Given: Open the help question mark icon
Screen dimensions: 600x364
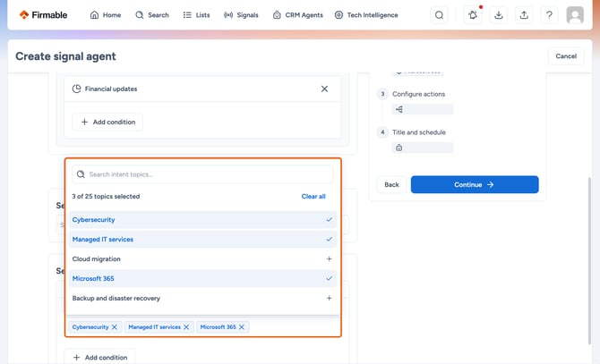Looking at the screenshot, I should (x=549, y=15).
